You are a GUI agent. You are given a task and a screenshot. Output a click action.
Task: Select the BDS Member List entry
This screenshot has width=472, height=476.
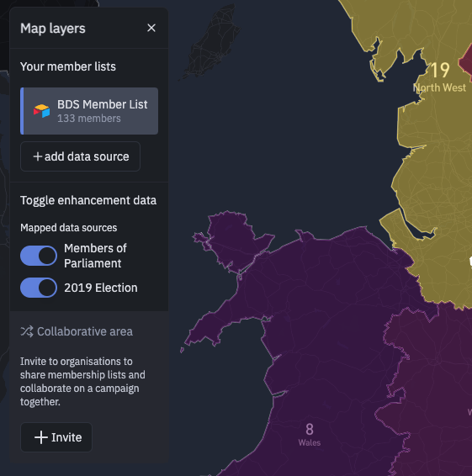click(x=89, y=111)
